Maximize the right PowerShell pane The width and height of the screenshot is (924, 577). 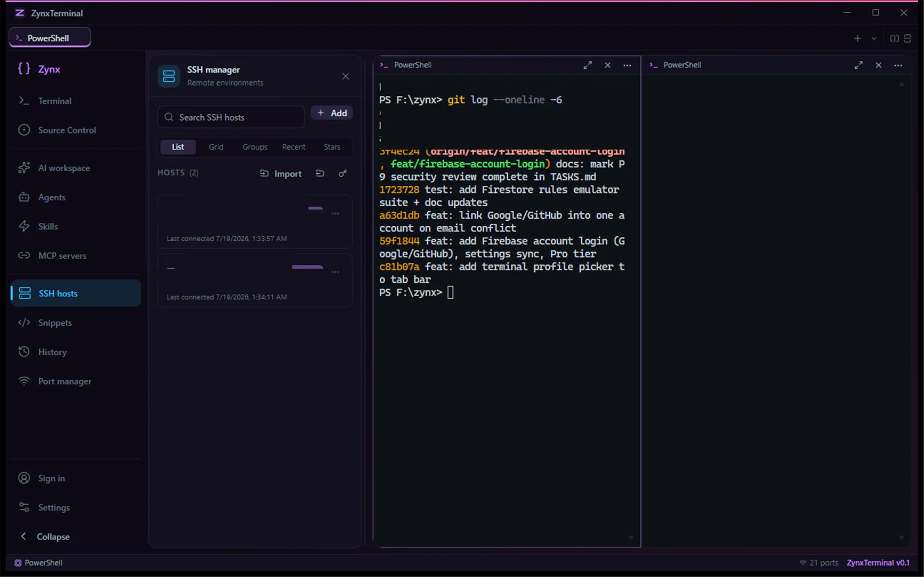(x=859, y=65)
